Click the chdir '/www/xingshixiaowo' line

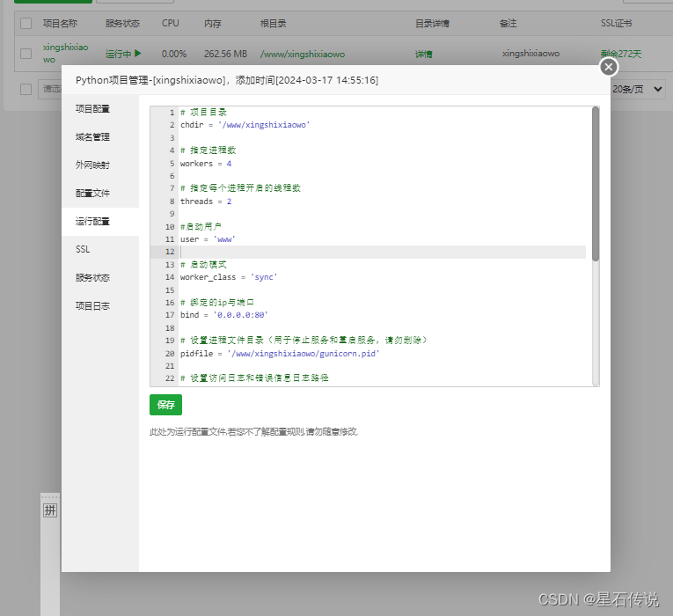[x=245, y=125]
